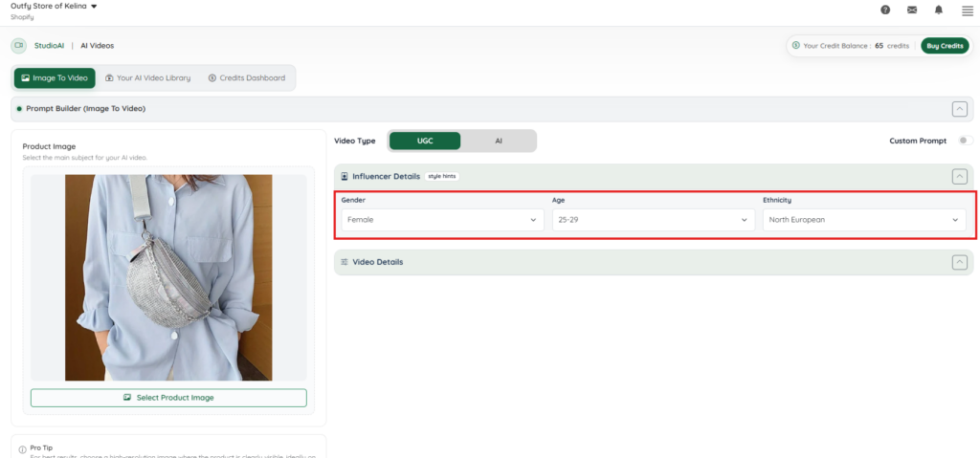Click Select Product Image button

point(168,398)
